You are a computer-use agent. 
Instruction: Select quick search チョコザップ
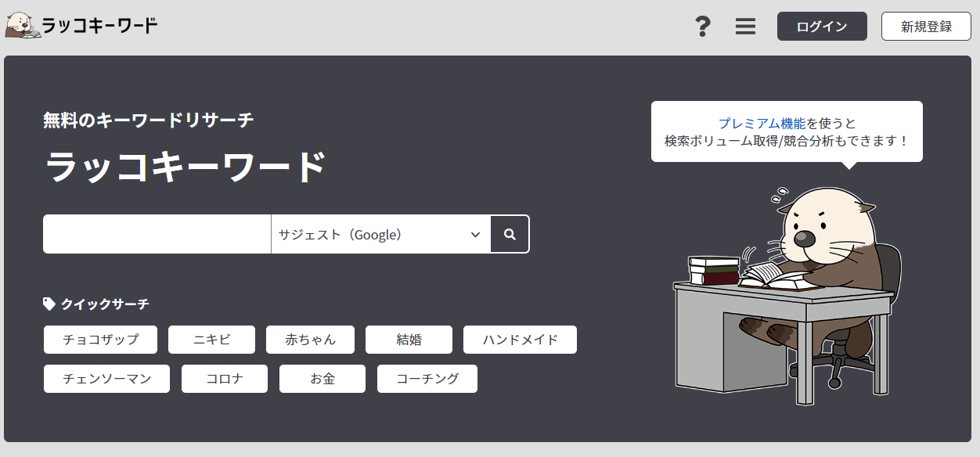[100, 340]
